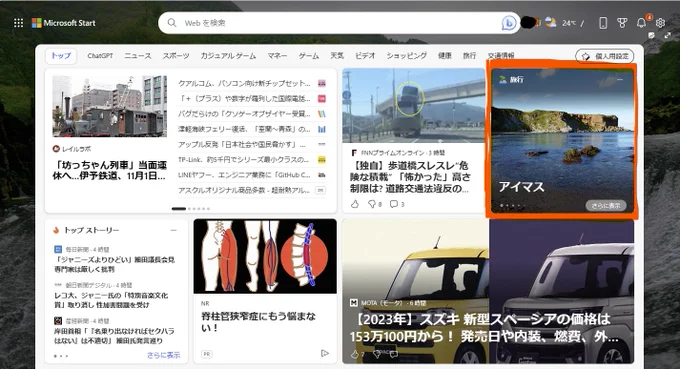Click the search magnifier icon

172,23
